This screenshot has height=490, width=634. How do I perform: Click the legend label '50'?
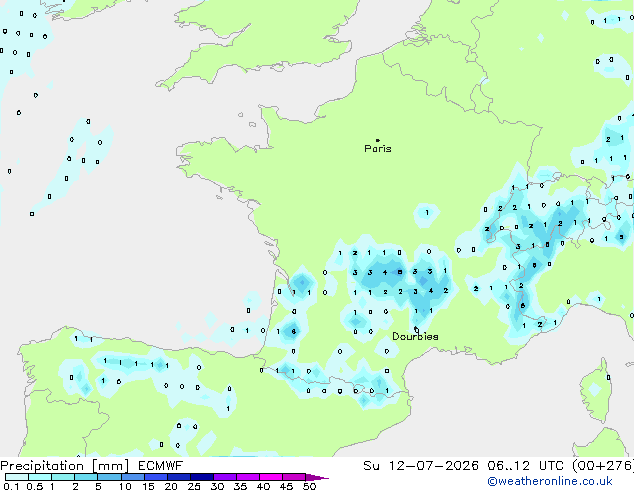[x=309, y=486]
